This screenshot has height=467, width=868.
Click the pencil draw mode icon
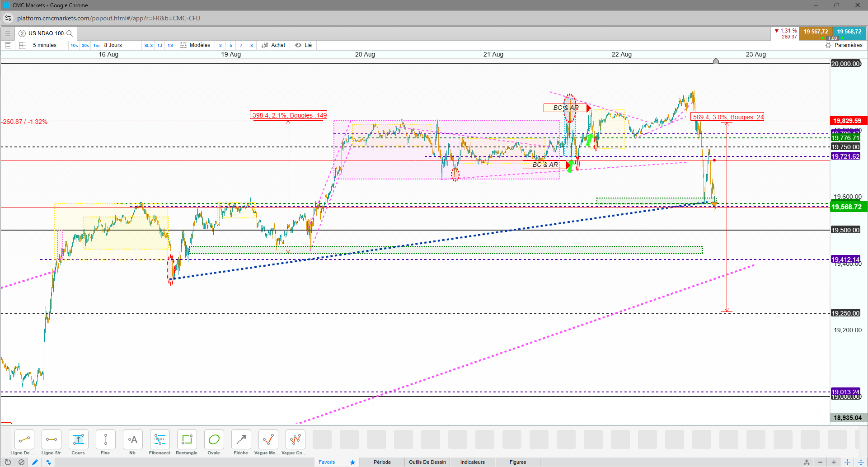click(x=35, y=462)
